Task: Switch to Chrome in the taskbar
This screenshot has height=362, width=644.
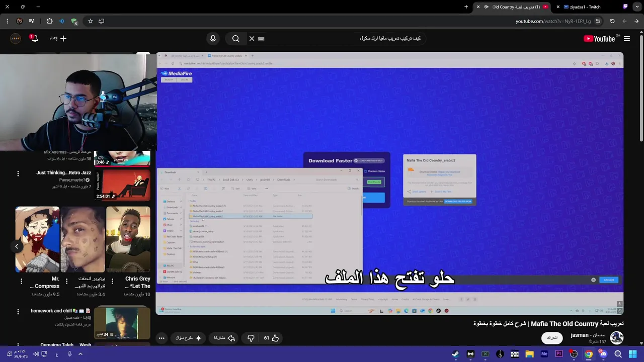Action: [x=588, y=354]
